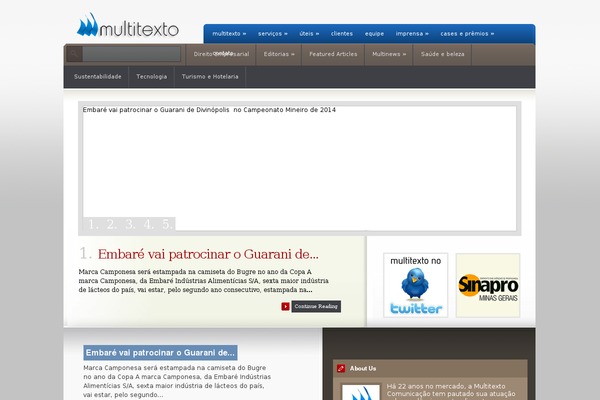Click the About Us logo thumbnail
Viewport: 600px width, 400px height.
click(360, 392)
